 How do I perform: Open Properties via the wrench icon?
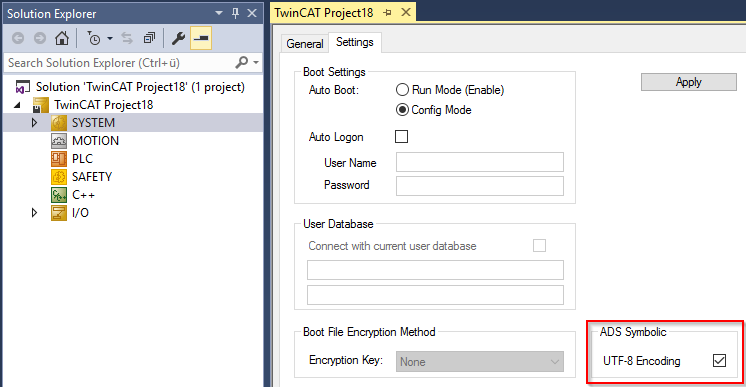[178, 38]
